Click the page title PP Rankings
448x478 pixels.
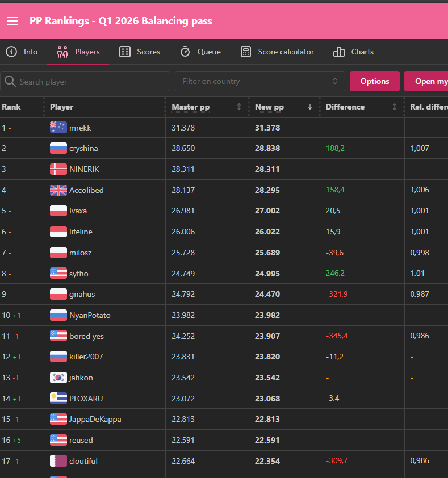point(120,21)
